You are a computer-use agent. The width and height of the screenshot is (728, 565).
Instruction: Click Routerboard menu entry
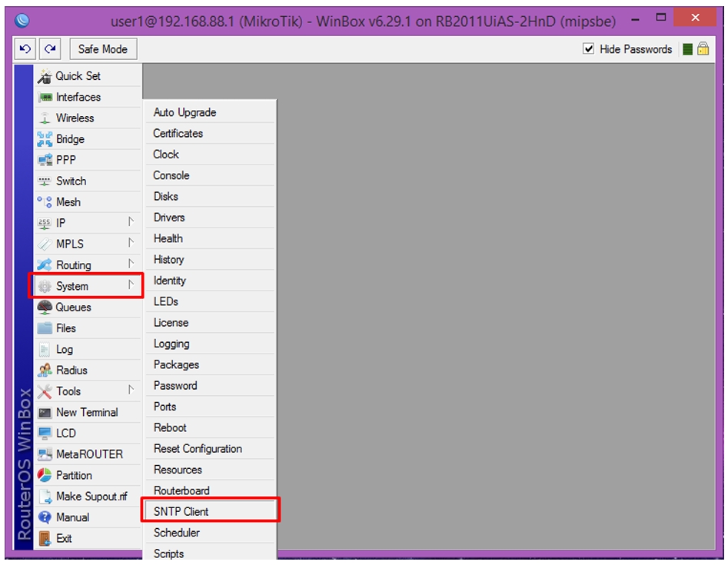(211, 490)
